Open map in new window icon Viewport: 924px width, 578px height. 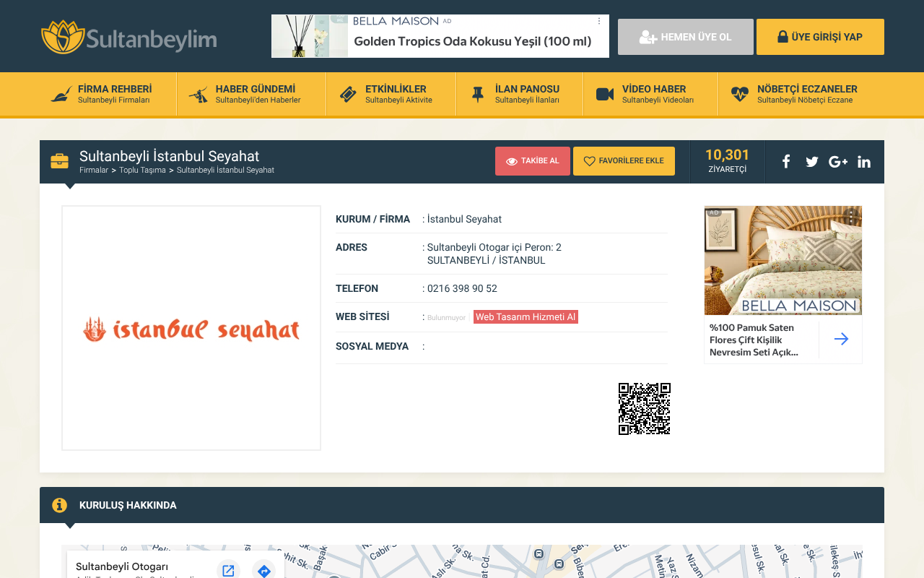228,571
